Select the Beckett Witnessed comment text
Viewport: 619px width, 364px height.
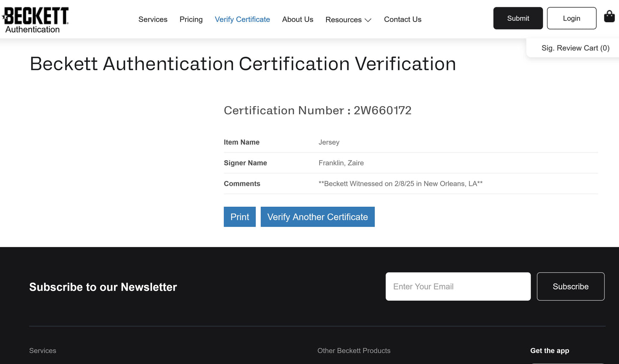401,184
